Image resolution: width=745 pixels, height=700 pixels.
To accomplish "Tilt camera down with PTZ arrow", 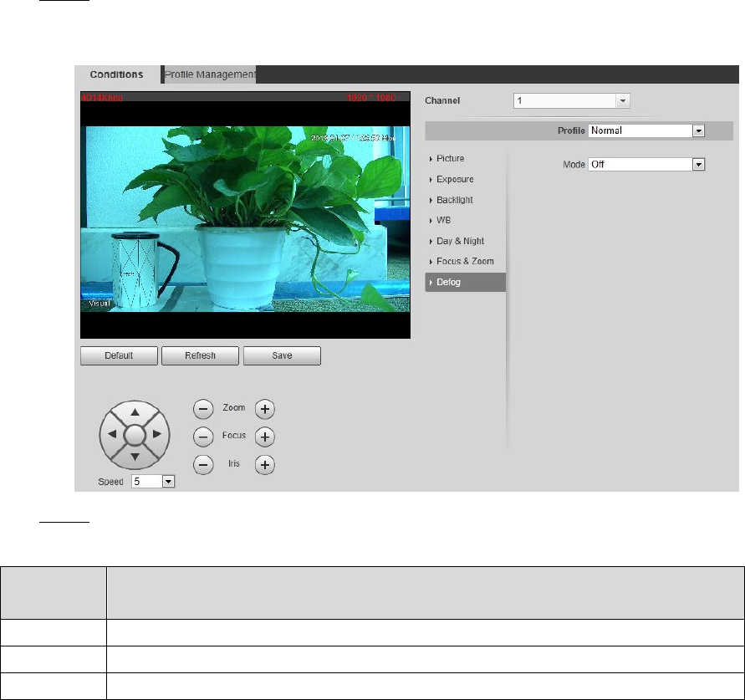I will tap(135, 457).
